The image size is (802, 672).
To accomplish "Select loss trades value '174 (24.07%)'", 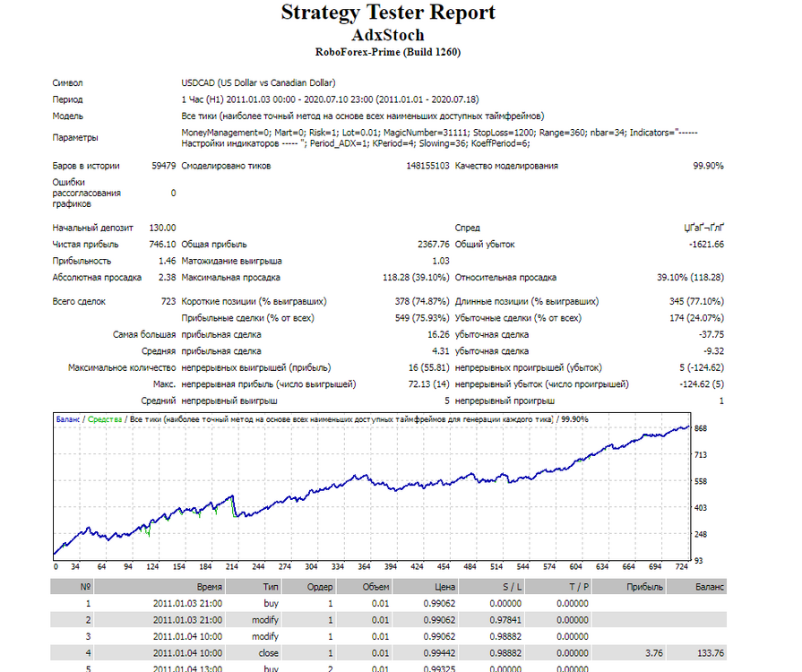I will tap(696, 318).
